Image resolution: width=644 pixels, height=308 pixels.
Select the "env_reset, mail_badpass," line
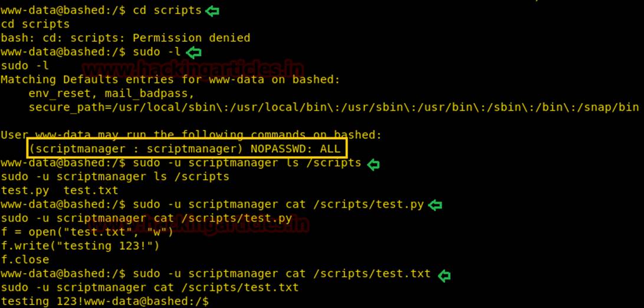click(x=111, y=93)
